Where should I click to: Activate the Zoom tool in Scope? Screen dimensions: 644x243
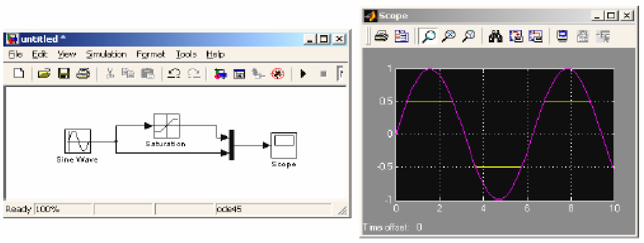pyautogui.click(x=429, y=37)
